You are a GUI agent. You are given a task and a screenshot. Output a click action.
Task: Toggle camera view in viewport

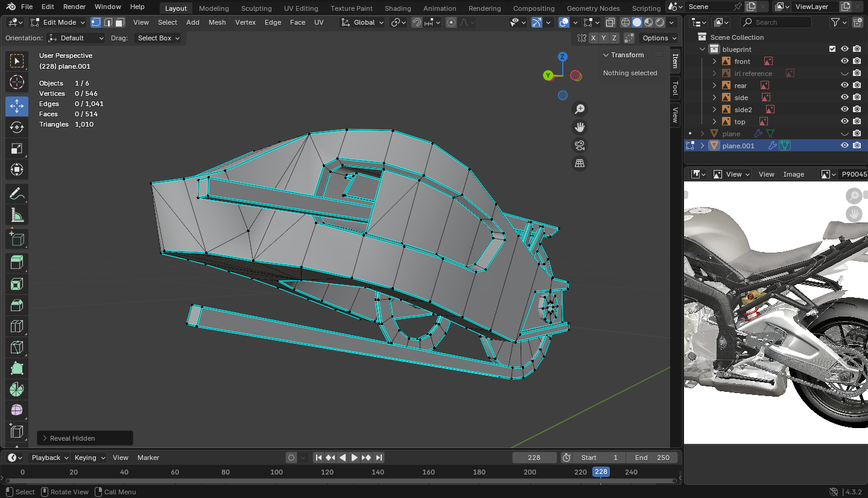coord(579,145)
